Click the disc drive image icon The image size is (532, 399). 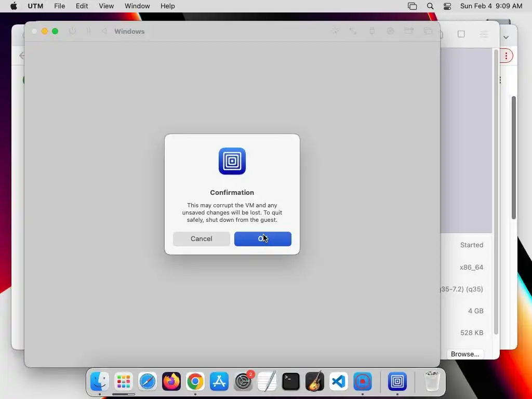click(x=390, y=31)
